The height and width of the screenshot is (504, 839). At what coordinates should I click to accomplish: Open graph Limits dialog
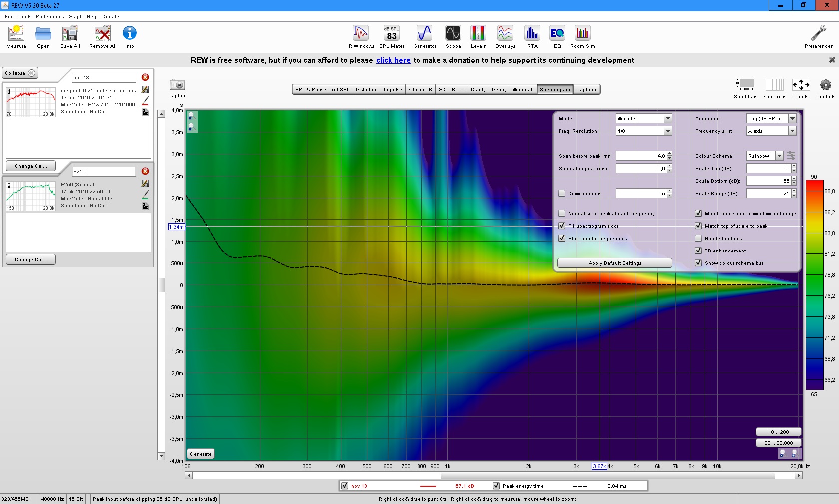(801, 89)
